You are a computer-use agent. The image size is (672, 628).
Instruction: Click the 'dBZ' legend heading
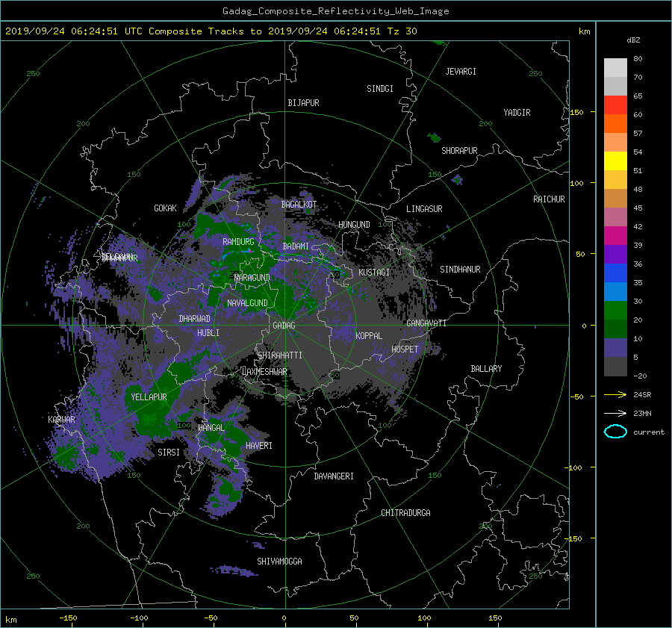coord(633,40)
